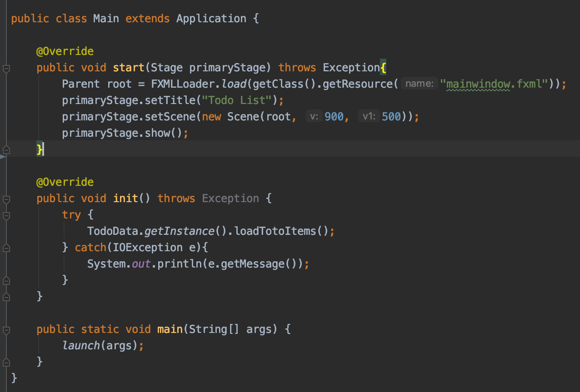580x392 pixels.
Task: Collapse the main method fold region
Action: coord(6,329)
